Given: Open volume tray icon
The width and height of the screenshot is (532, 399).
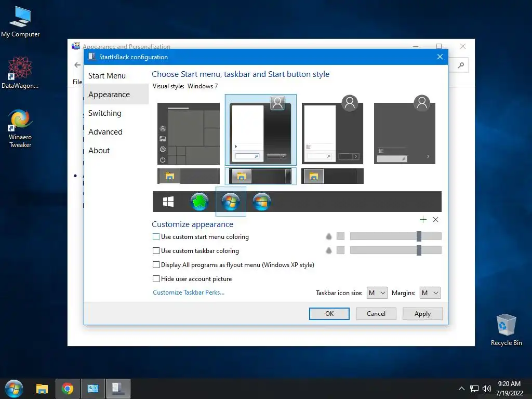Looking at the screenshot, I should click(486, 389).
